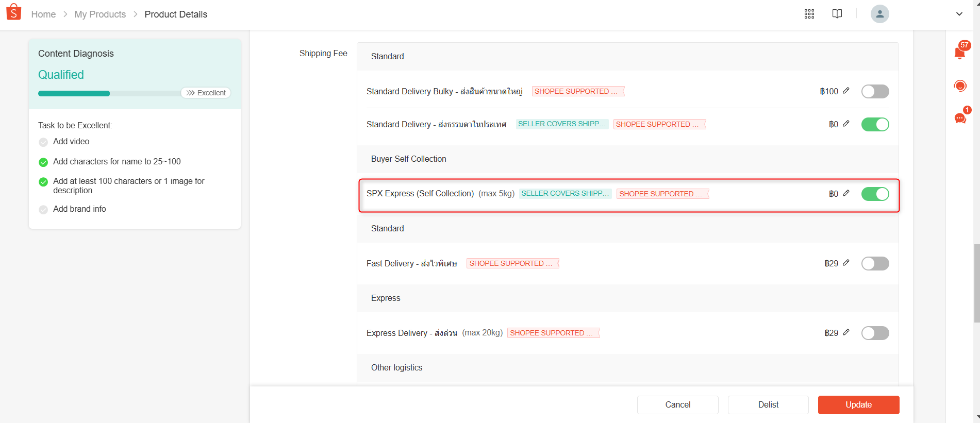The height and width of the screenshot is (423, 980).
Task: Go to Home breadcrumb
Action: coord(43,14)
